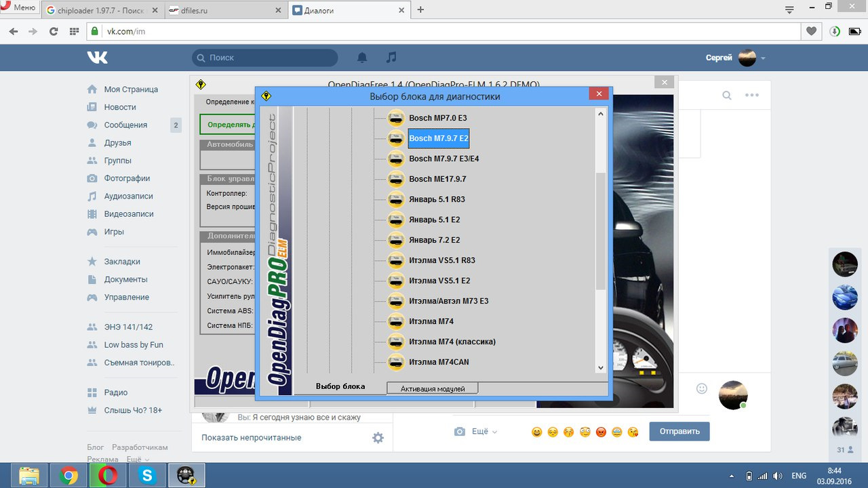
Task: Select Итэлма/Автэл M73 E3 entry
Action: [x=449, y=301]
